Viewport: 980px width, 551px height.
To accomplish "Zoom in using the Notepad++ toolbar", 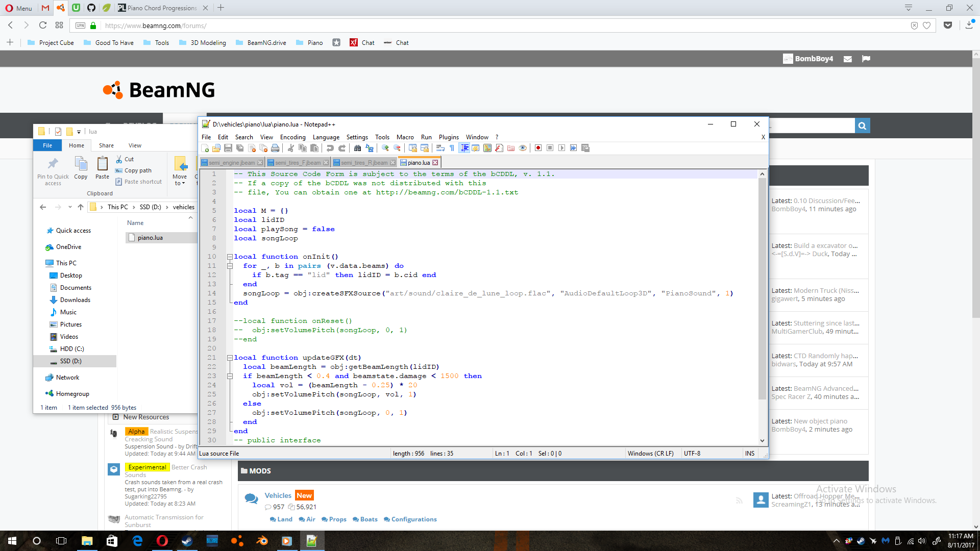I will point(385,148).
